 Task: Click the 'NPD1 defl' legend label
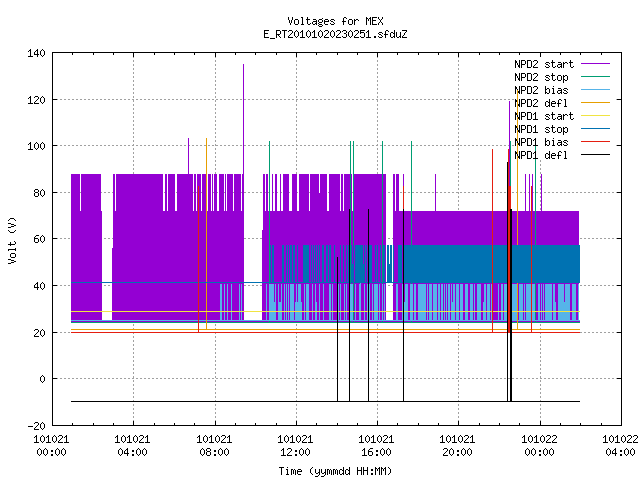(x=541, y=156)
